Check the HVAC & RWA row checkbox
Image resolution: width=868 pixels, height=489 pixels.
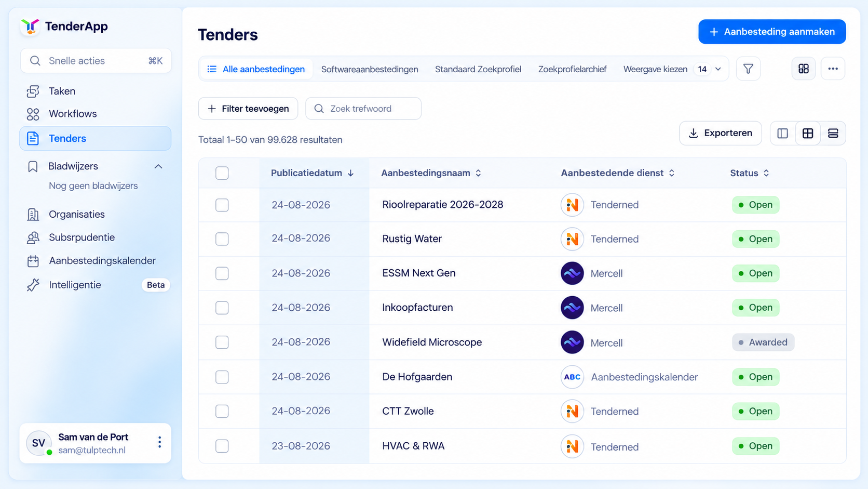pos(222,446)
